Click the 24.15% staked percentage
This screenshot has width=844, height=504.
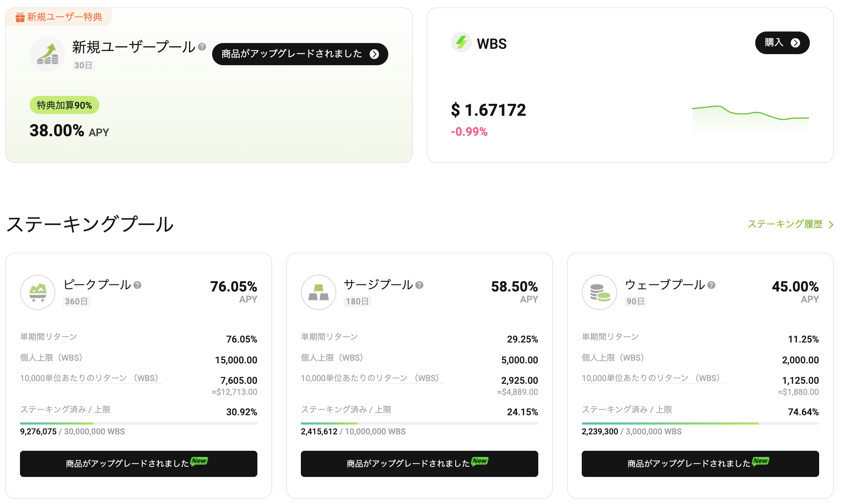point(523,412)
